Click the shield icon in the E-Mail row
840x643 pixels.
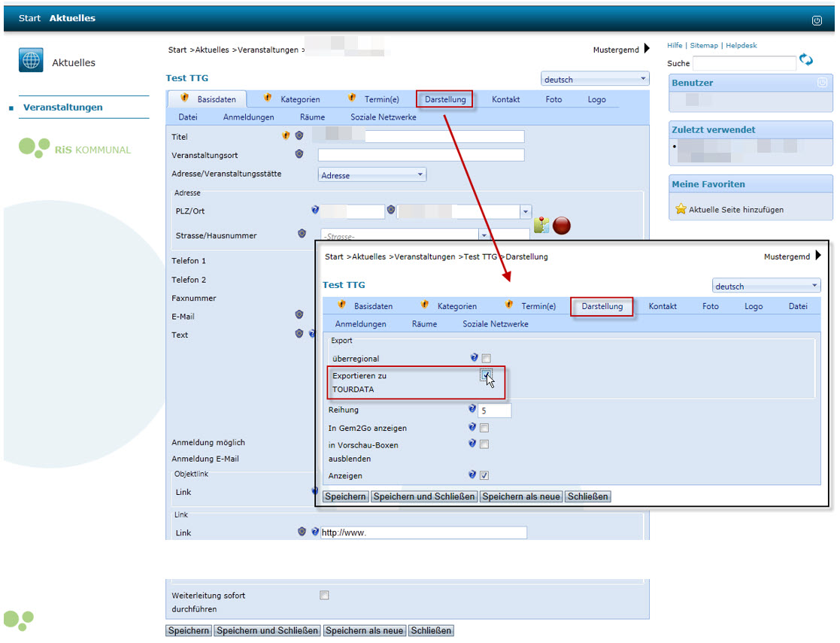click(299, 314)
